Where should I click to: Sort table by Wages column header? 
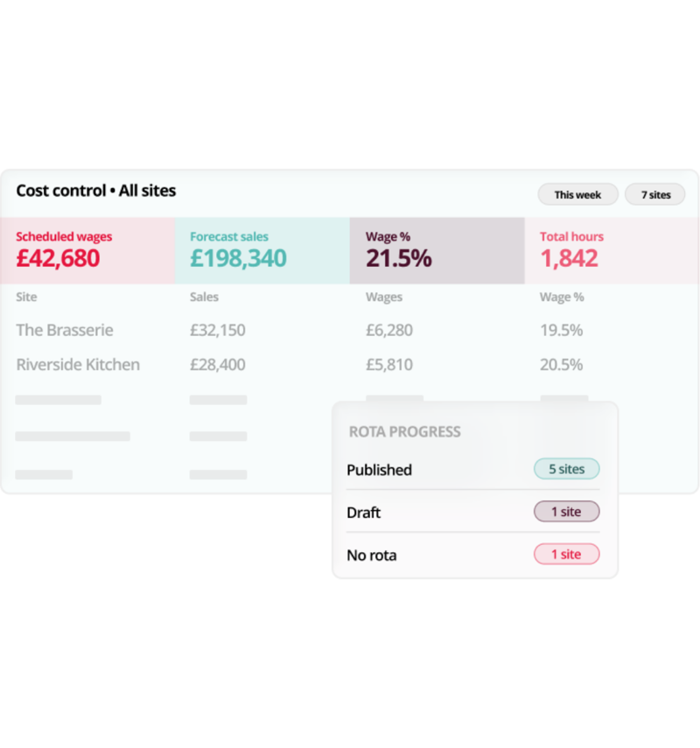[x=384, y=297]
